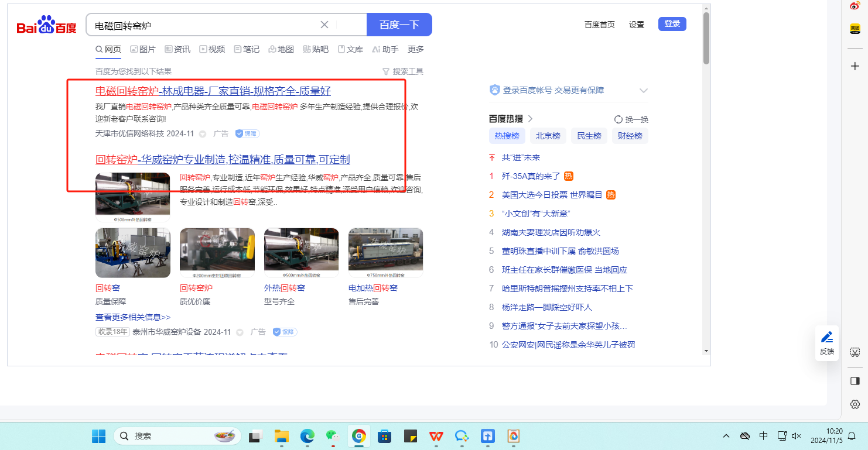The width and height of the screenshot is (868, 450).
Task: Click the 反馈 feedback pencil icon
Action: point(826,337)
